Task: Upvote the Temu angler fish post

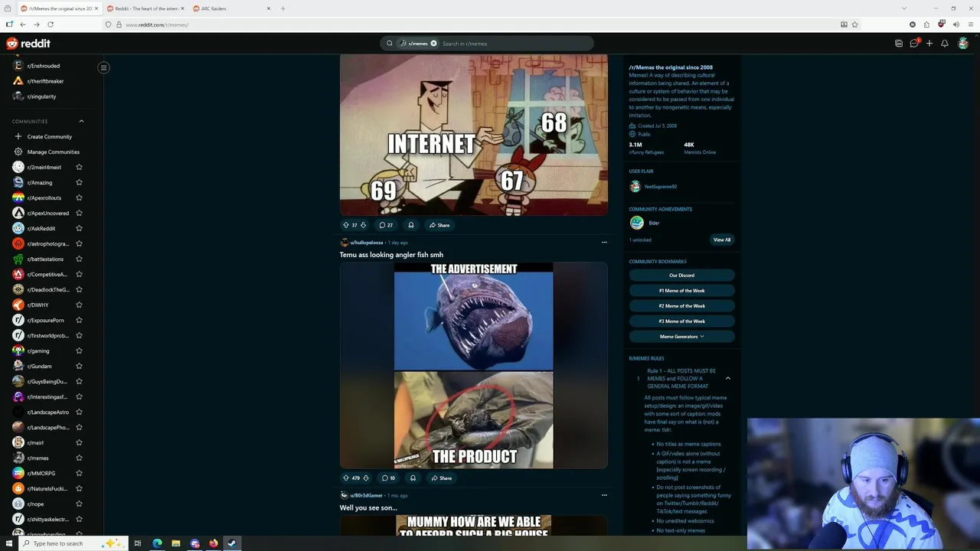Action: [345, 478]
